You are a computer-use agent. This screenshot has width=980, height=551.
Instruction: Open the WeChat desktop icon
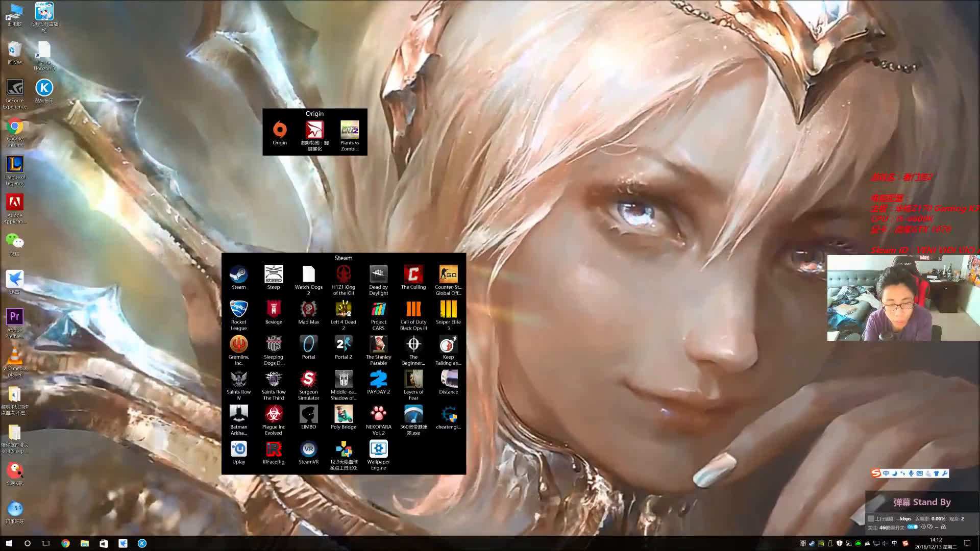tap(15, 244)
